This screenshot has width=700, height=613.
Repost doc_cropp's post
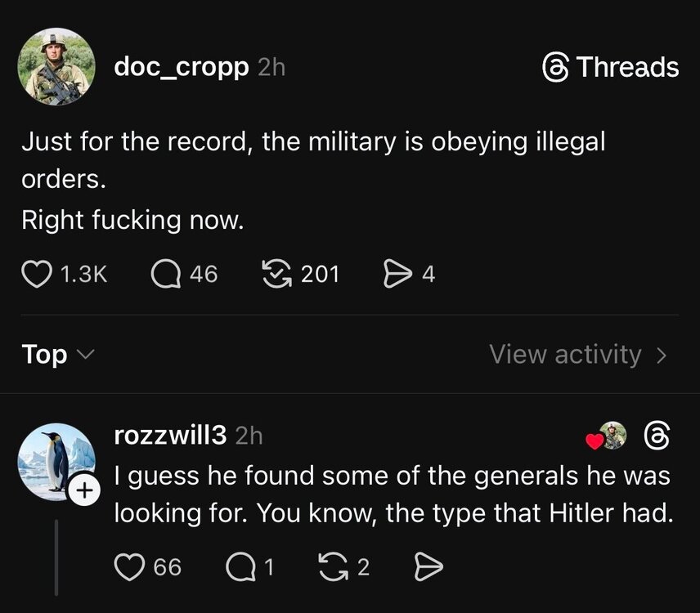[x=276, y=274]
